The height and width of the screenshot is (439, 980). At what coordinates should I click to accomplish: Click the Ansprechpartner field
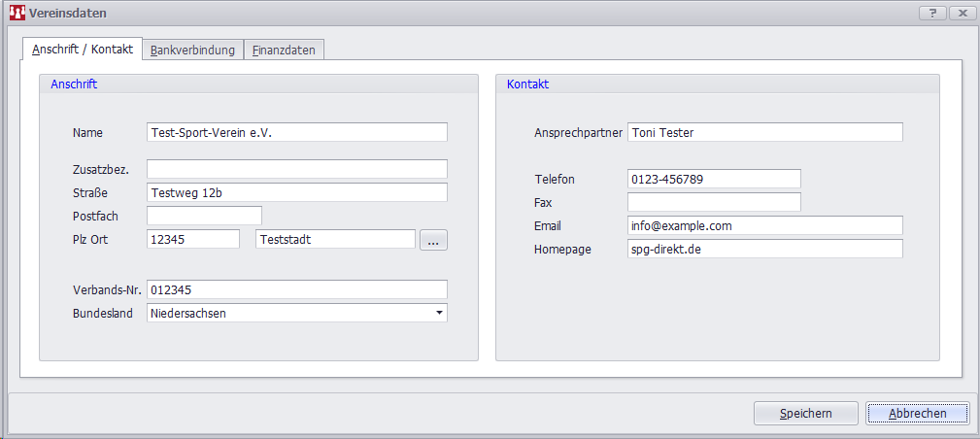click(x=764, y=132)
